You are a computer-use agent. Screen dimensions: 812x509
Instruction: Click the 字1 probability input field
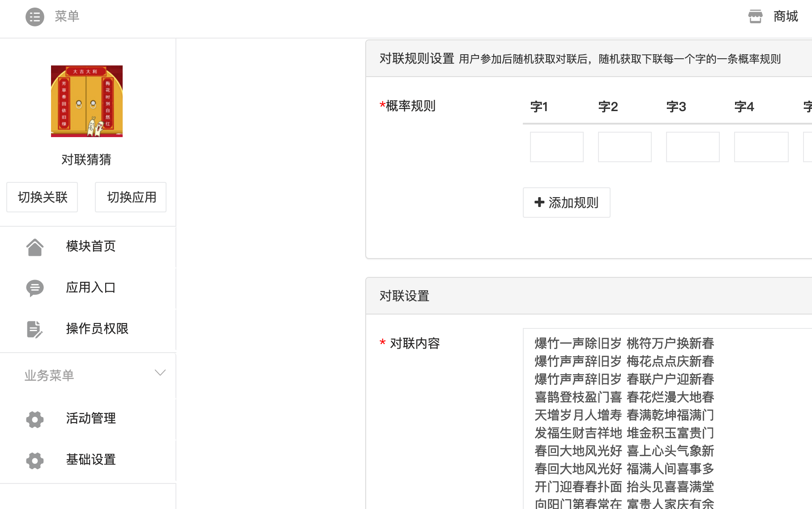556,147
